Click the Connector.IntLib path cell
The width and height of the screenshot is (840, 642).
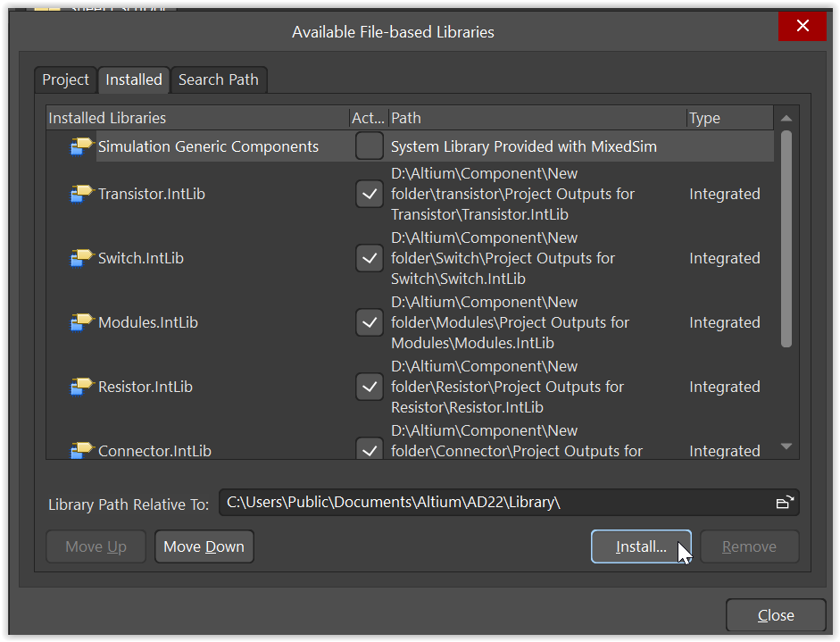(517, 441)
